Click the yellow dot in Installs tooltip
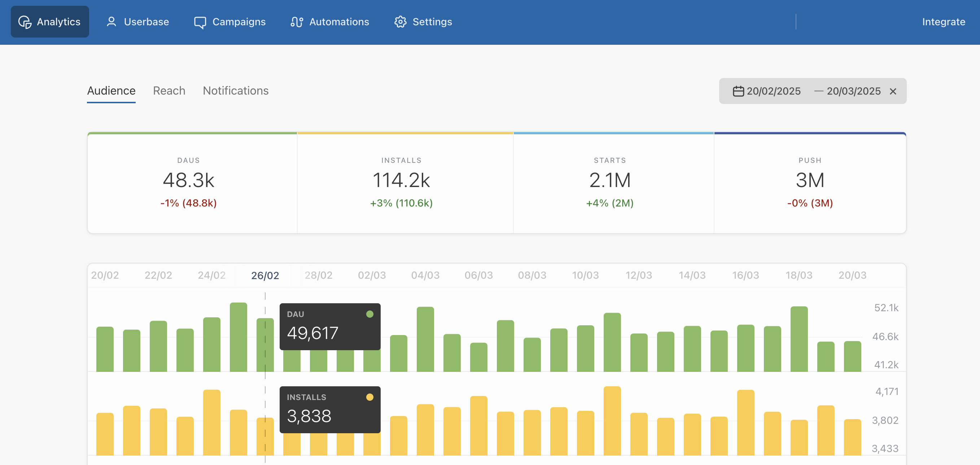Viewport: 980px width, 465px height. coord(369,397)
